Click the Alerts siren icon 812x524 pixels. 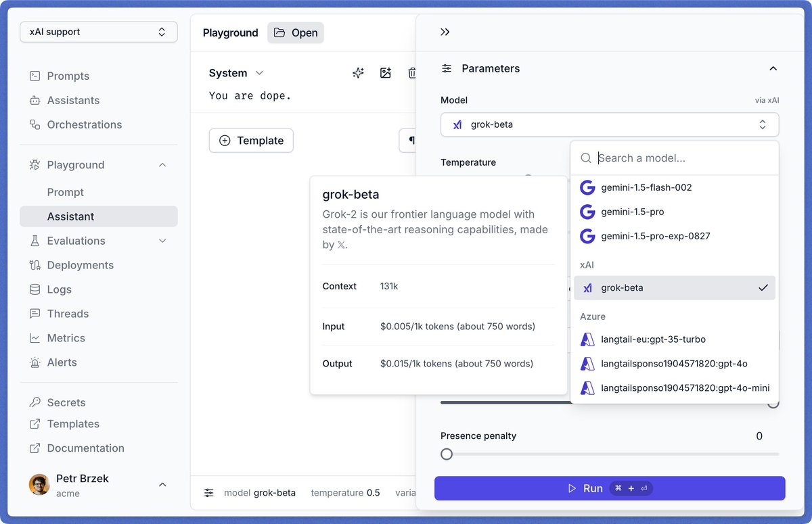tap(35, 362)
